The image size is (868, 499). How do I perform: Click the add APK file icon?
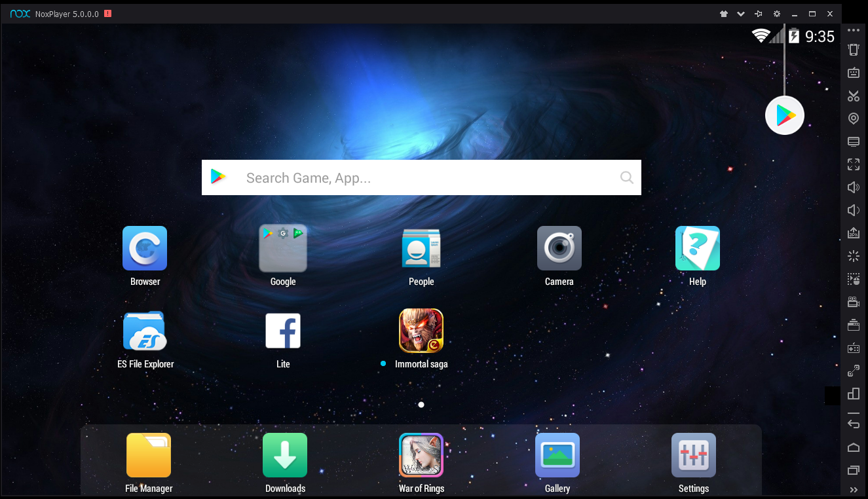coord(853,233)
